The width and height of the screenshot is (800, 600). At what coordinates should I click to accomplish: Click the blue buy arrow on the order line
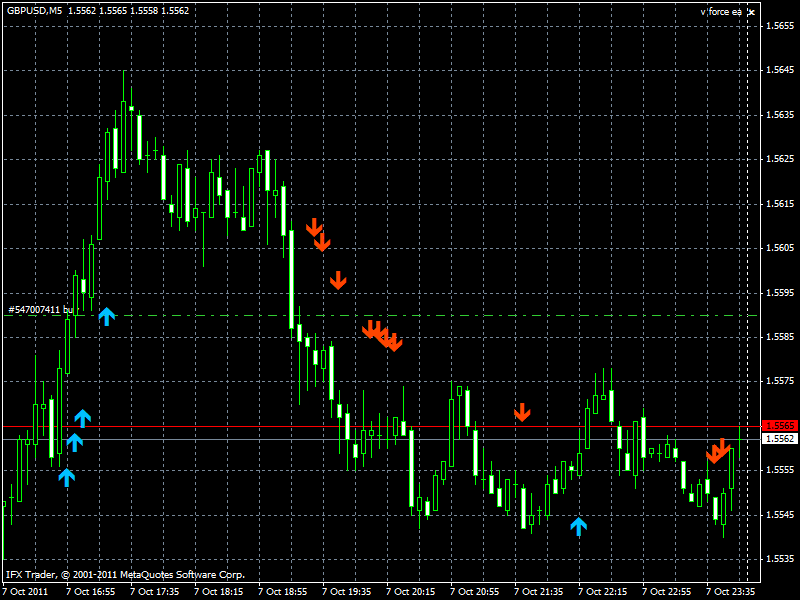(x=107, y=316)
